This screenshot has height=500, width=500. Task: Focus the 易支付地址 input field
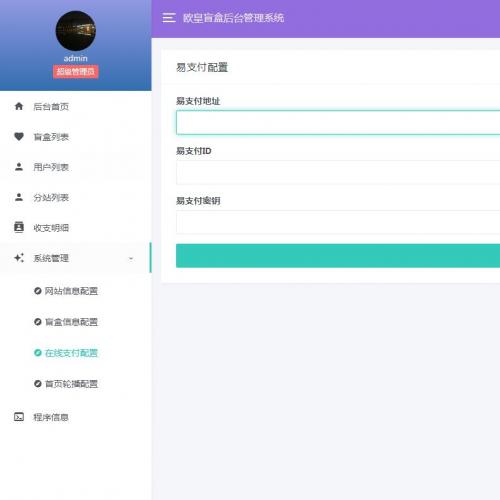pos(338,122)
